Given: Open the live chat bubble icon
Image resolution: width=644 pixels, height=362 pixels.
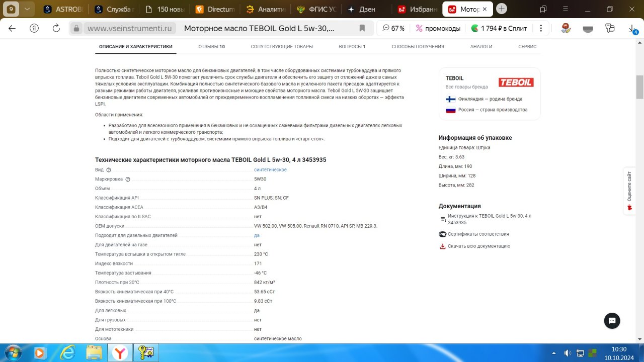Looking at the screenshot, I should tap(612, 320).
